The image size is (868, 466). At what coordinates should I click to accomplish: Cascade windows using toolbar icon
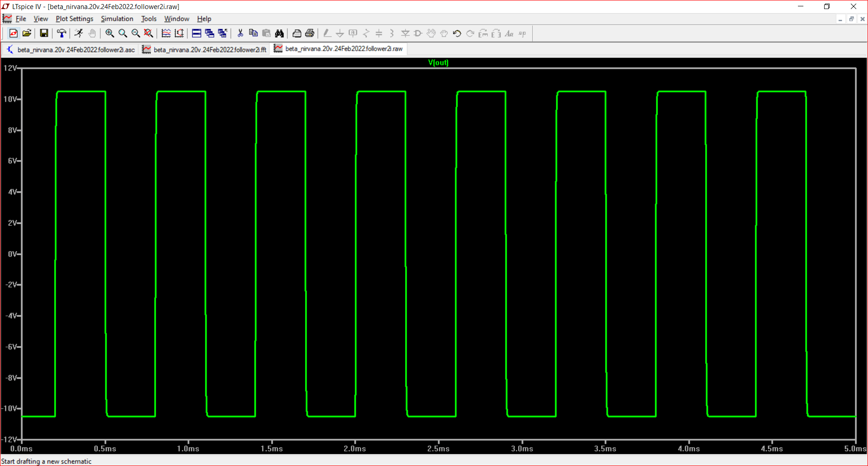[x=210, y=33]
